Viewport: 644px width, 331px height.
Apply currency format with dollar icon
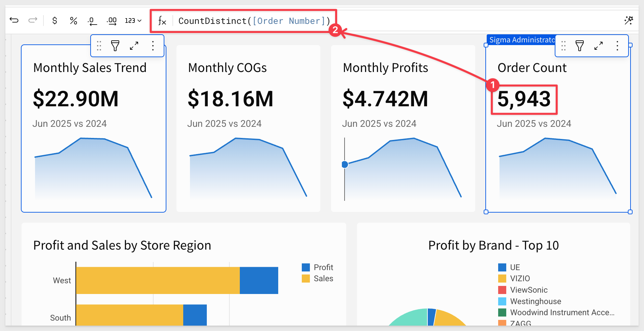point(55,21)
